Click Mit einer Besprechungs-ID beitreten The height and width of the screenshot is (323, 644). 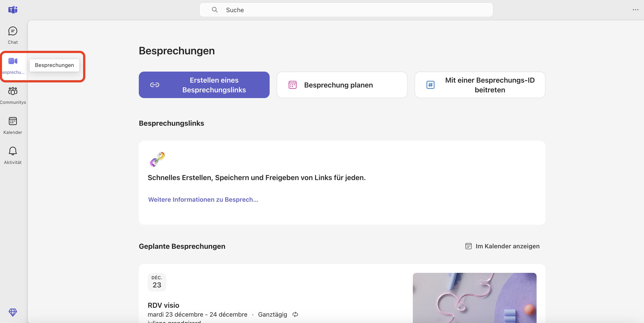tap(480, 85)
